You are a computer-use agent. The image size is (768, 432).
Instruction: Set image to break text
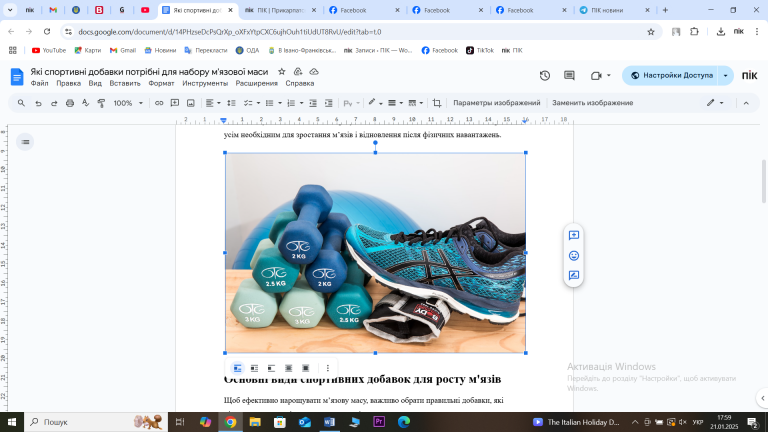coord(271,368)
